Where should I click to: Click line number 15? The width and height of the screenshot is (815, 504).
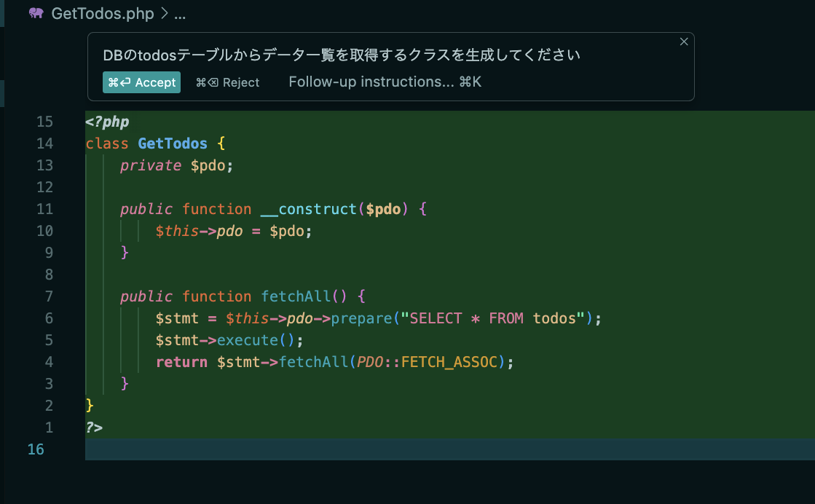45,121
